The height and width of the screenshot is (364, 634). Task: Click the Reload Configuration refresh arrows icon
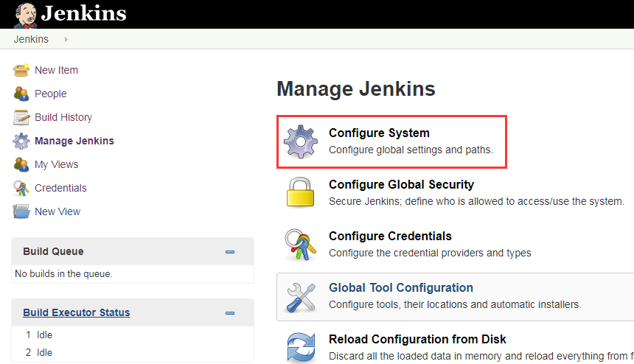[302, 347]
